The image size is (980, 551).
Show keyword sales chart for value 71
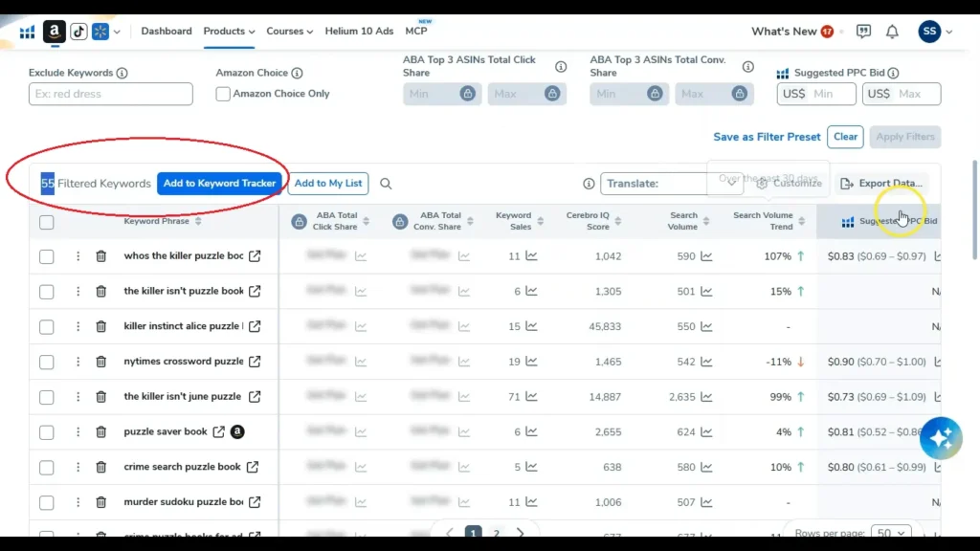coord(531,396)
